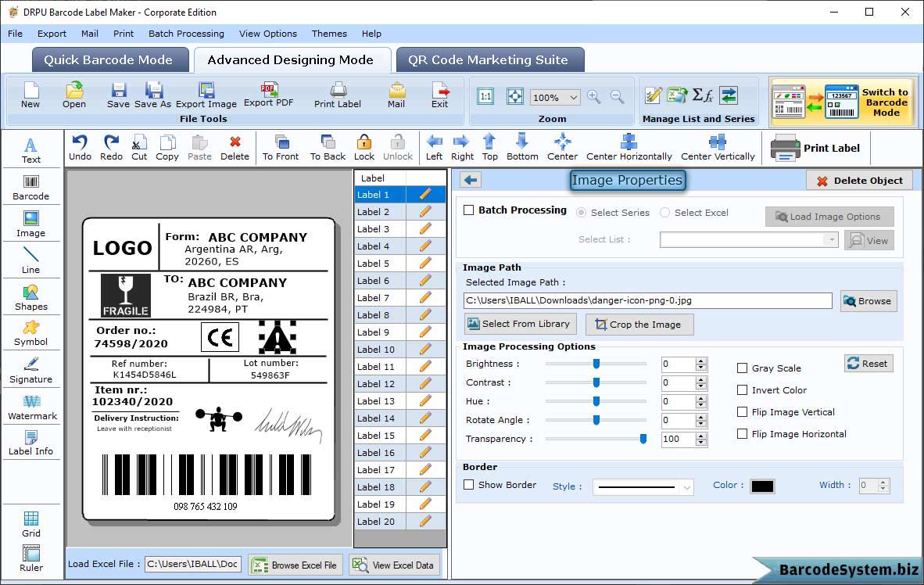Screen dimensions: 924x585
Task: Click the Contrast value stepper
Action: point(700,383)
